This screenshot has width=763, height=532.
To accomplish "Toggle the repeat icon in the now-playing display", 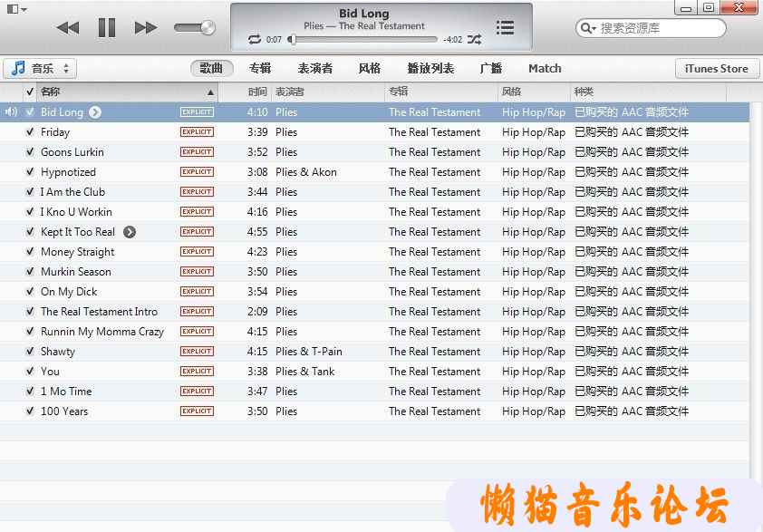I will coord(255,40).
